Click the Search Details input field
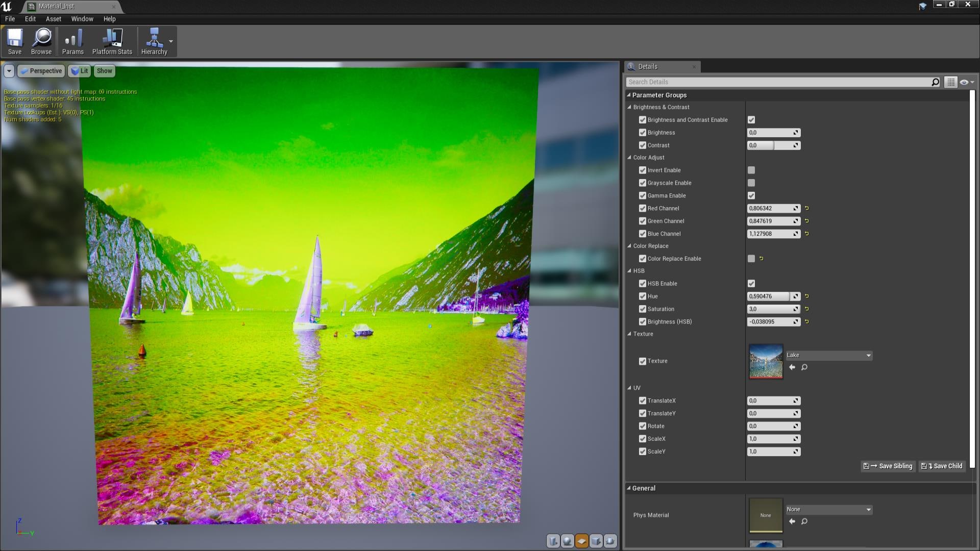 point(776,82)
